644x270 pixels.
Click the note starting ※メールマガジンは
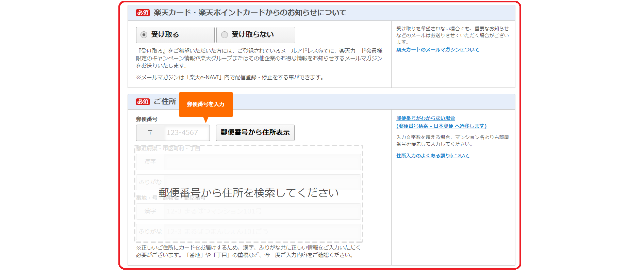[x=230, y=77]
